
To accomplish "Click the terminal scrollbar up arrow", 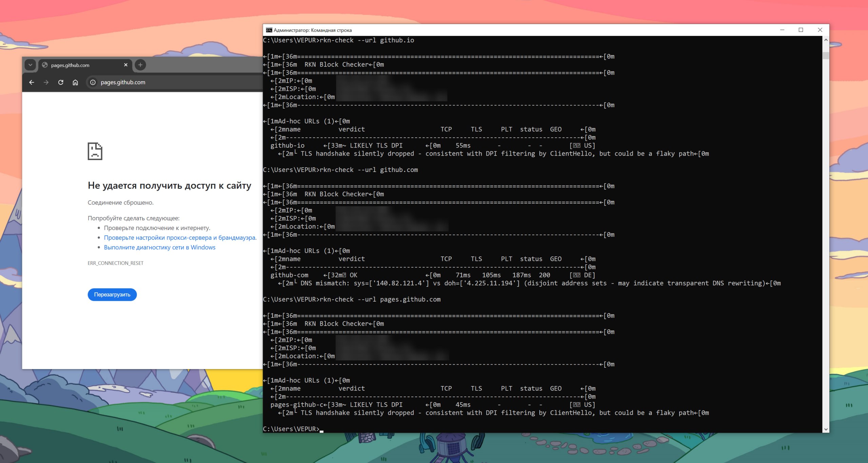I will click(826, 40).
